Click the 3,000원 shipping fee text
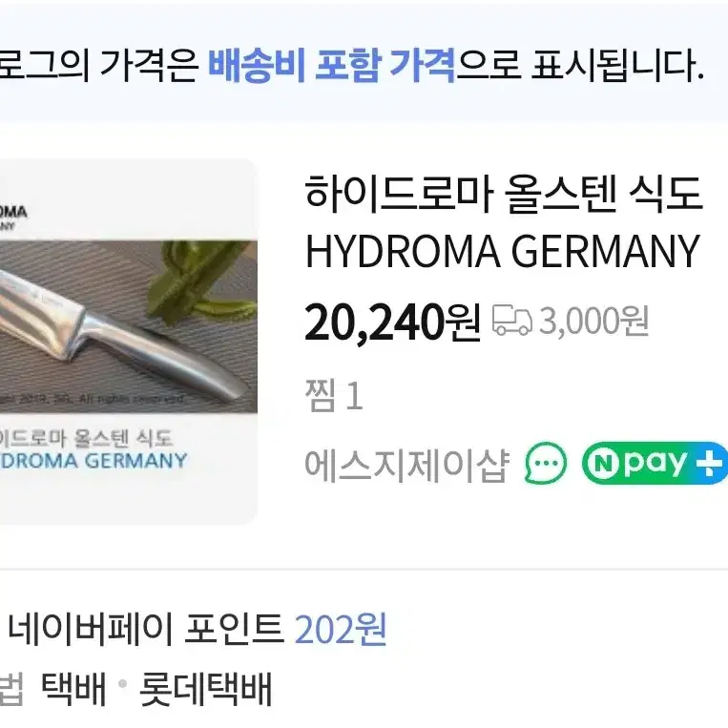728x728 pixels. pyautogui.click(x=593, y=321)
